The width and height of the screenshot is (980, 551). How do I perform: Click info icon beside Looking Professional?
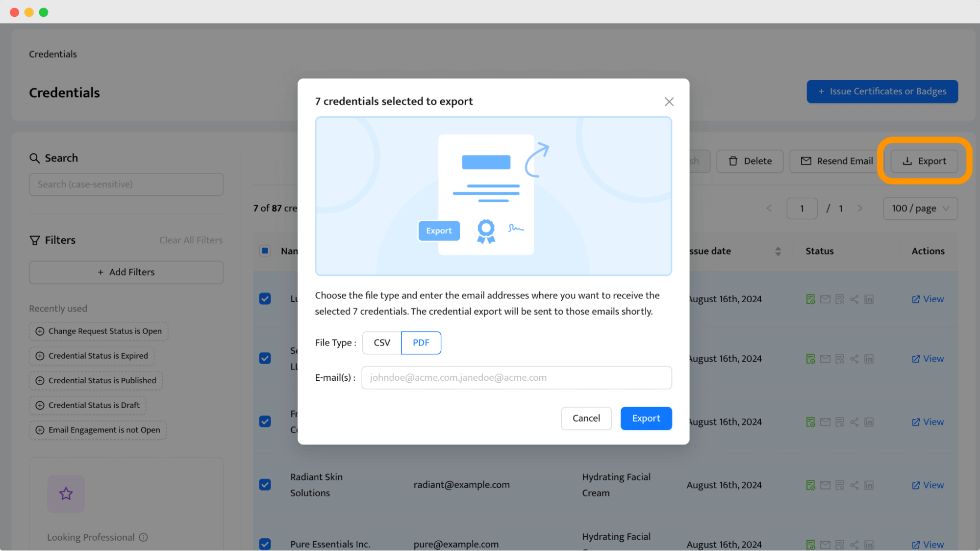coord(143,537)
